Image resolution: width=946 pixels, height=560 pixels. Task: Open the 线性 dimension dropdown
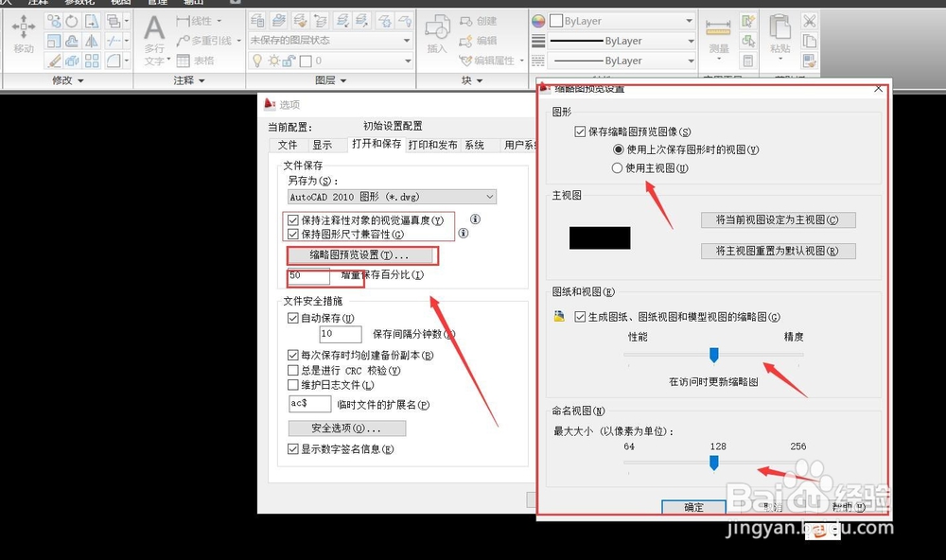point(219,21)
